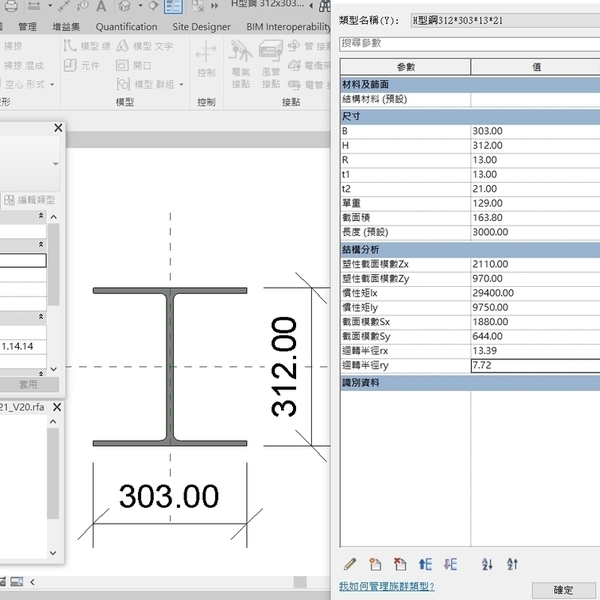This screenshot has width=600, height=600.
Task: Click the 電氣接點 electrical connector icon
Action: [241, 60]
